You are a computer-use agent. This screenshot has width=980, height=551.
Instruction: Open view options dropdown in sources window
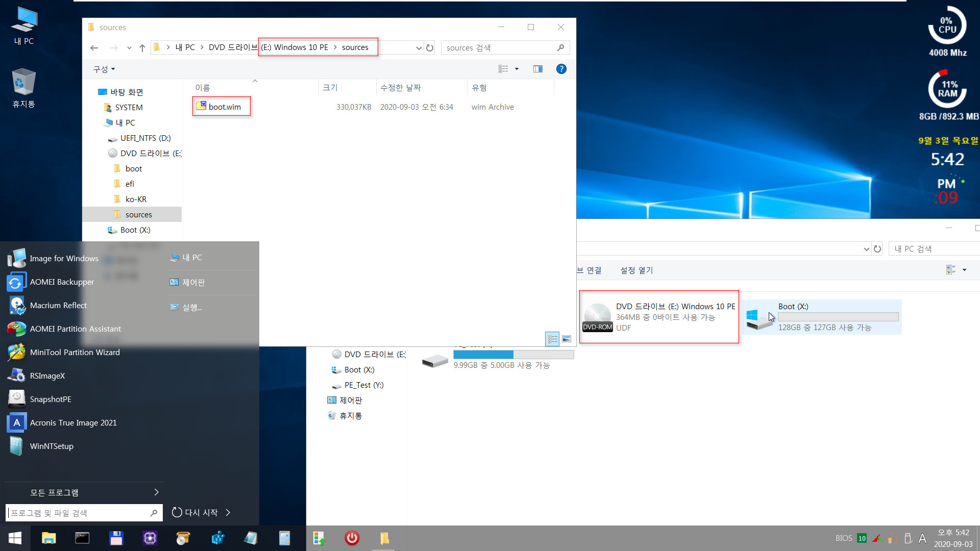[517, 69]
